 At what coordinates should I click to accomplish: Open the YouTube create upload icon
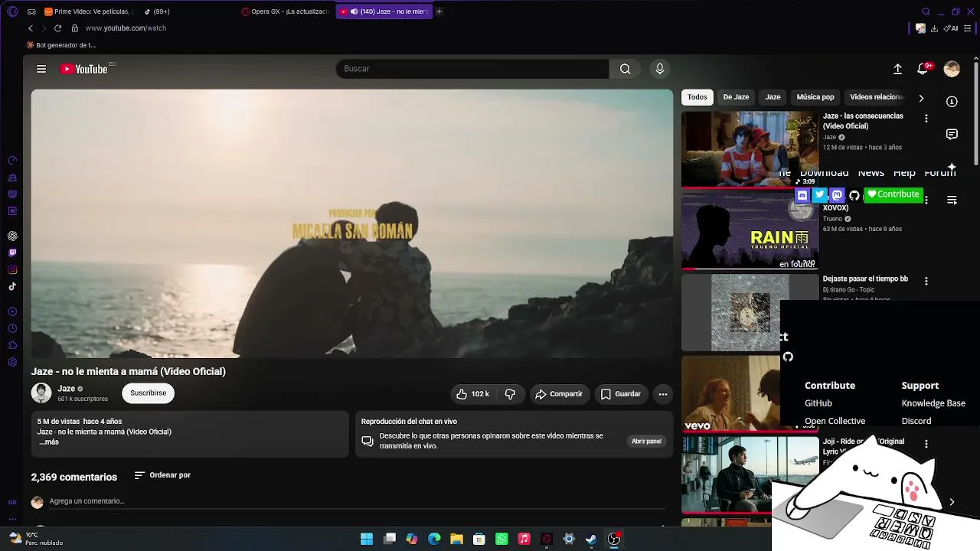click(897, 69)
